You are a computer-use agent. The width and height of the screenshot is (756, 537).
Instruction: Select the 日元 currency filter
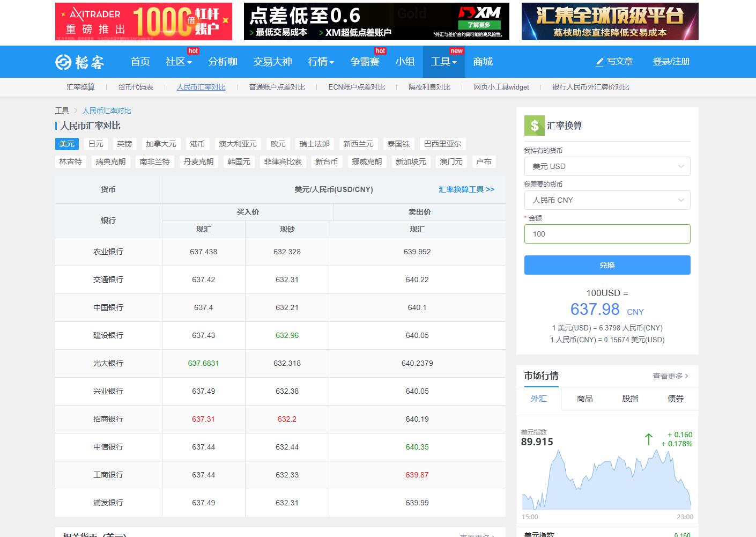coord(96,144)
